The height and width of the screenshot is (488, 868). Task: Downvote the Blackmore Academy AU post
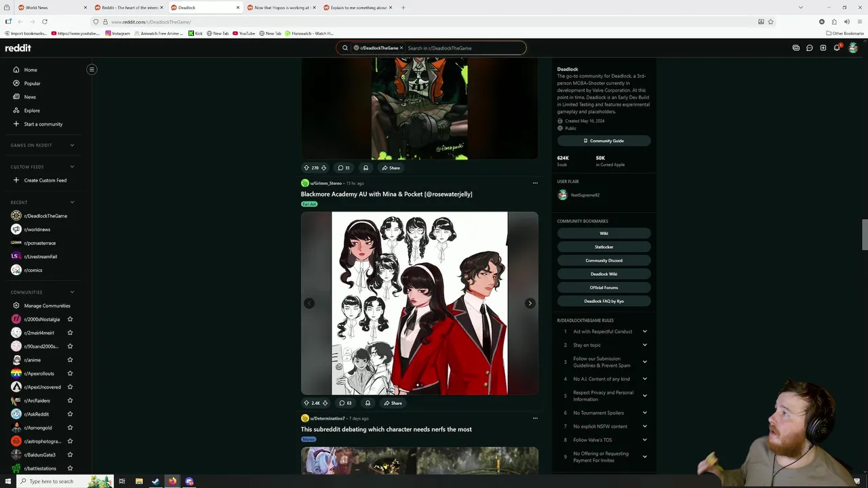click(x=325, y=403)
